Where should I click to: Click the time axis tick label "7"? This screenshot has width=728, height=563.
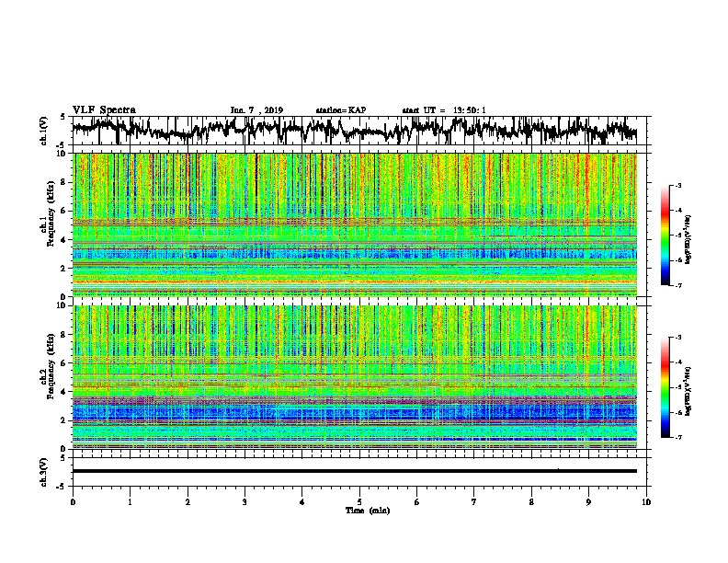point(474,502)
